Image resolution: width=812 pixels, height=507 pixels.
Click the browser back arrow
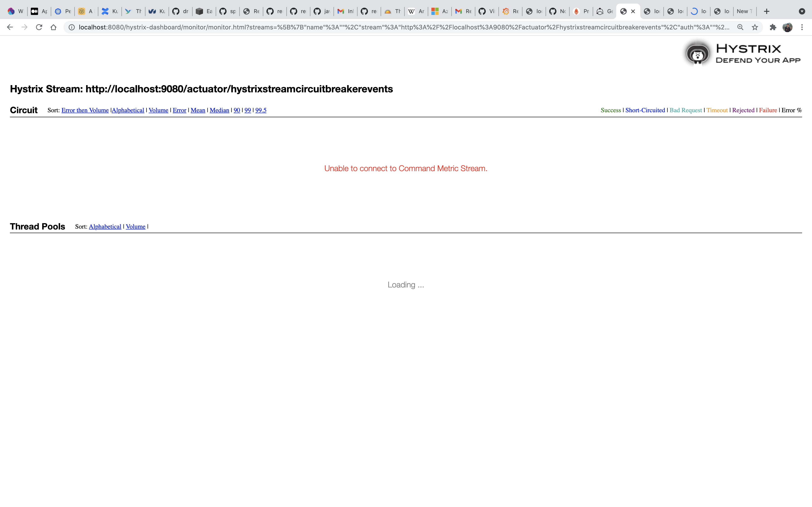click(x=10, y=27)
